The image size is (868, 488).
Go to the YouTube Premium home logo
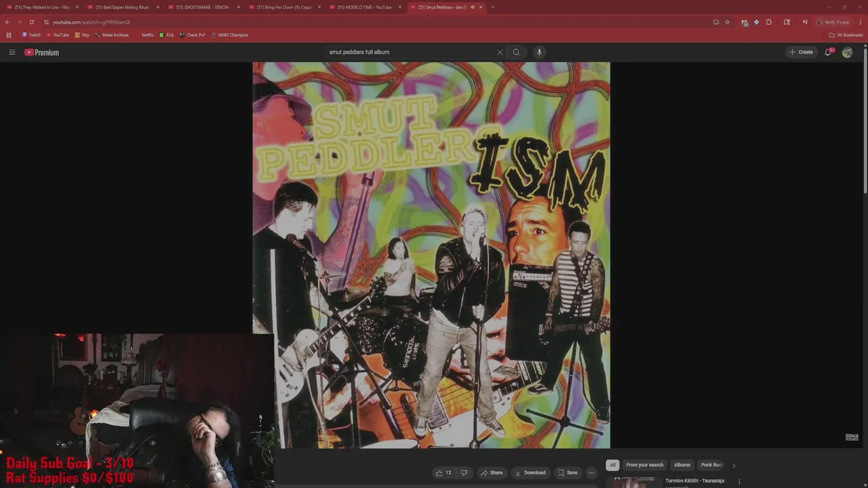pos(42,52)
